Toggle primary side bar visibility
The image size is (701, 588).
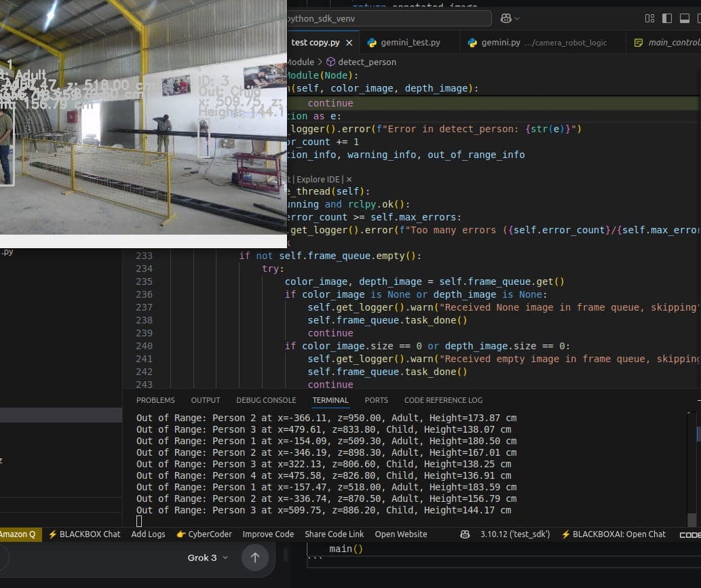tap(667, 18)
